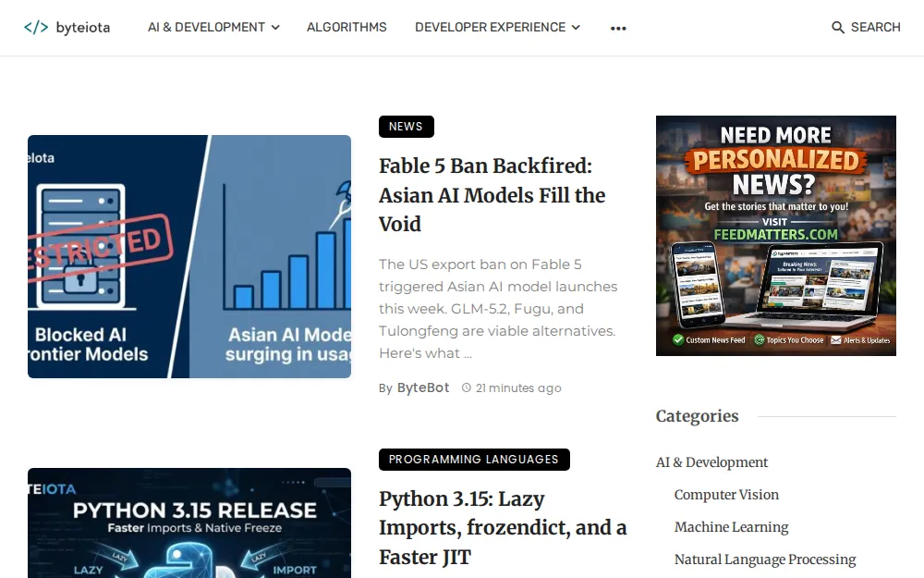View the ByteBot author page
The width and height of the screenshot is (924, 578).
pyautogui.click(x=423, y=387)
